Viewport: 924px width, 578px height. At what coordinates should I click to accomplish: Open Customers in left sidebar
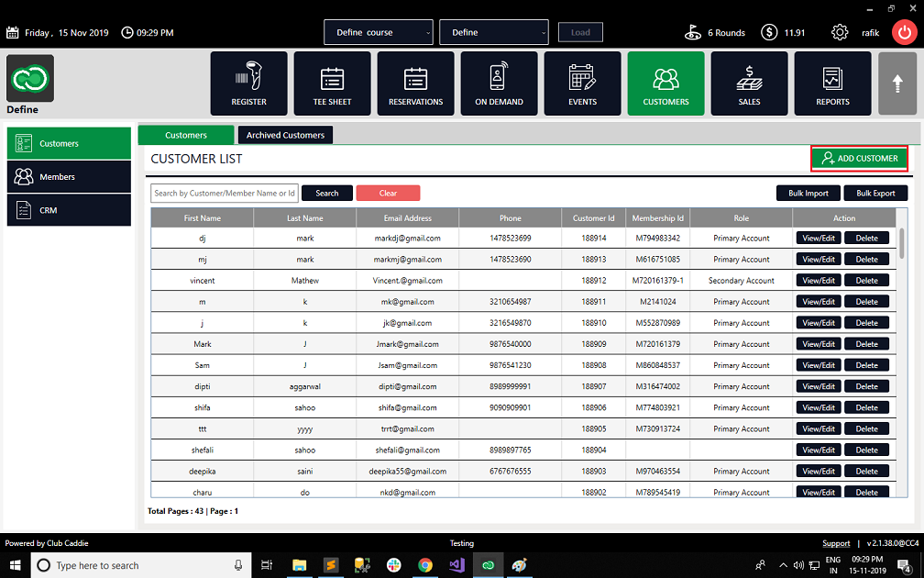point(69,143)
